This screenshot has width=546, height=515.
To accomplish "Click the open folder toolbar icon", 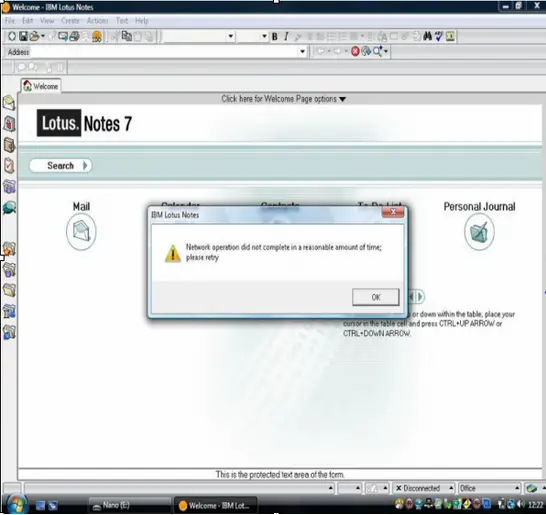I will pos(34,36).
